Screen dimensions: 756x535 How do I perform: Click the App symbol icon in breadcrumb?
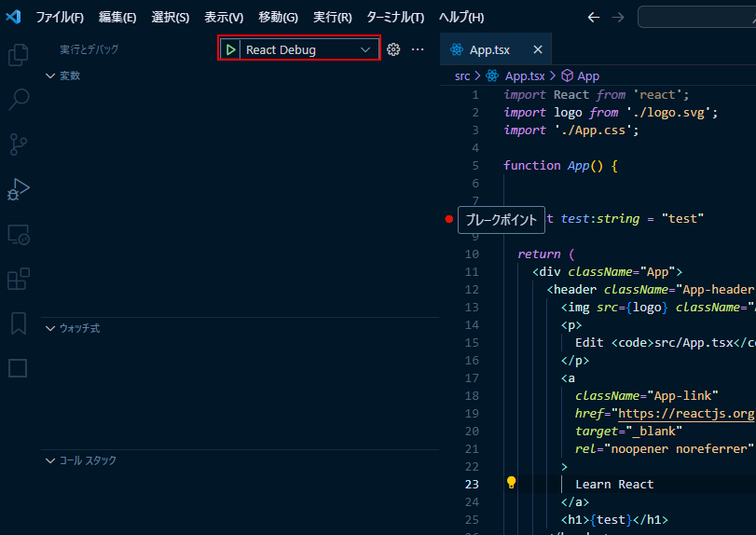coord(568,75)
